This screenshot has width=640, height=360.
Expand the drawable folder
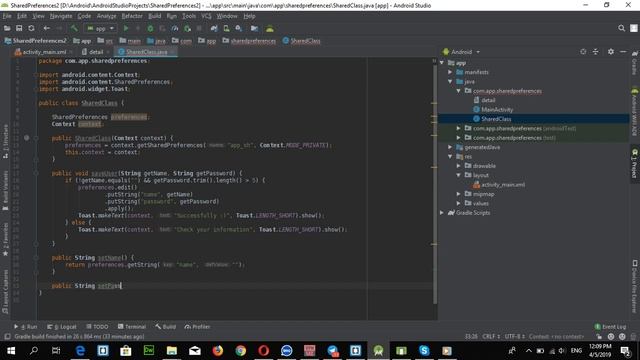(x=459, y=166)
